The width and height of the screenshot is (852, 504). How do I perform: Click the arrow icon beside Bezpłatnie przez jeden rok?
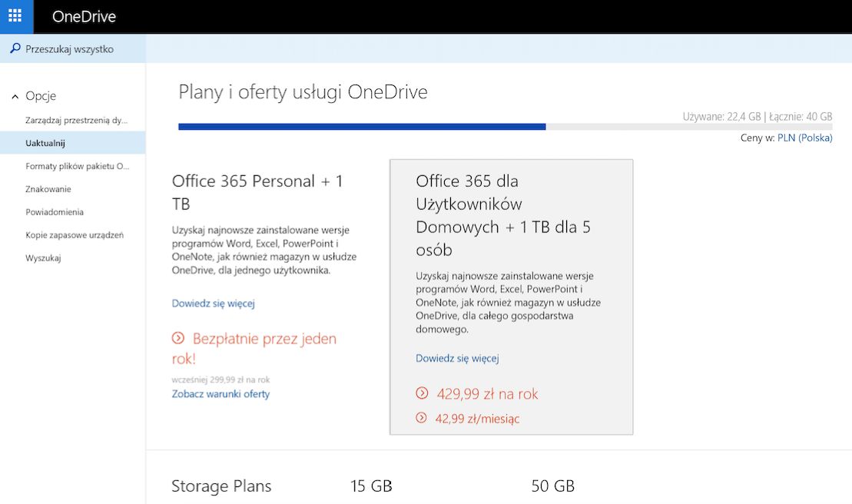[178, 338]
